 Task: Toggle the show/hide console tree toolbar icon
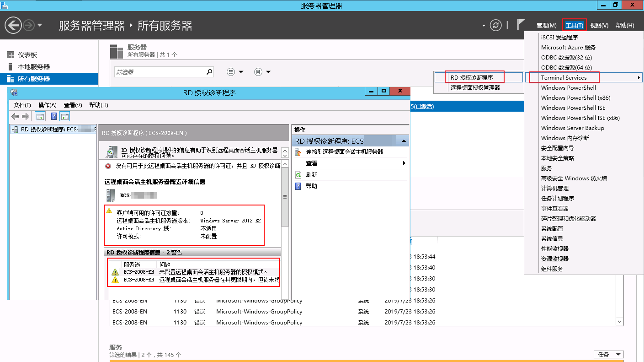click(40, 116)
